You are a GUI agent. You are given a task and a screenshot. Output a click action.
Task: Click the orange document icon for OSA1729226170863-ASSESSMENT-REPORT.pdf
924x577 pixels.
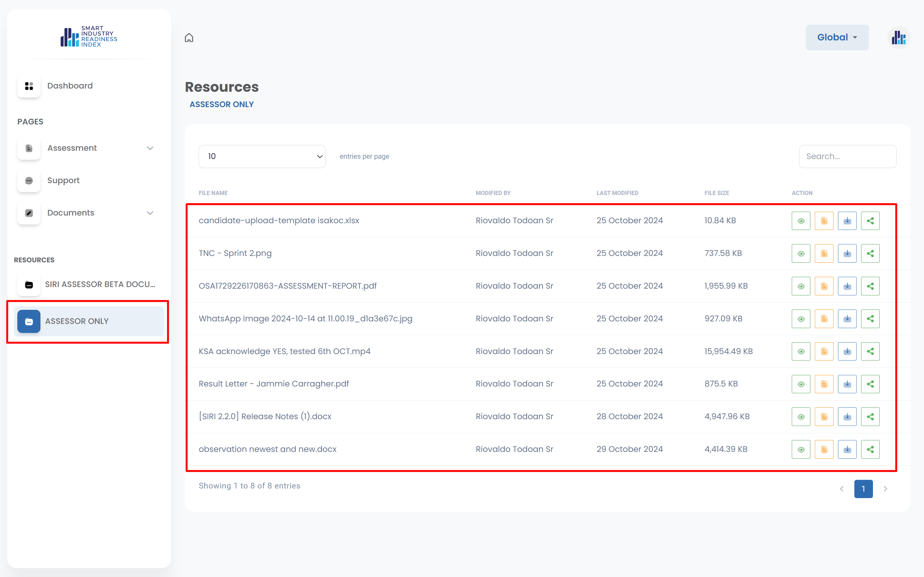[x=824, y=286]
